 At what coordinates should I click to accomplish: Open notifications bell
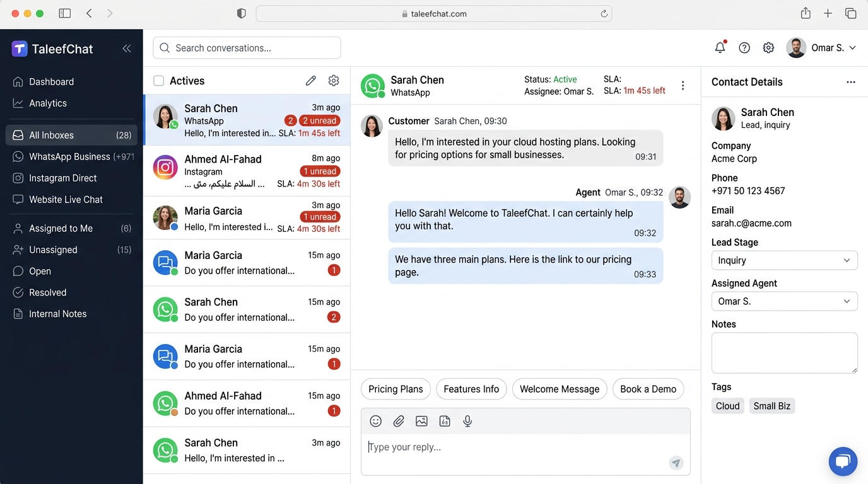720,47
